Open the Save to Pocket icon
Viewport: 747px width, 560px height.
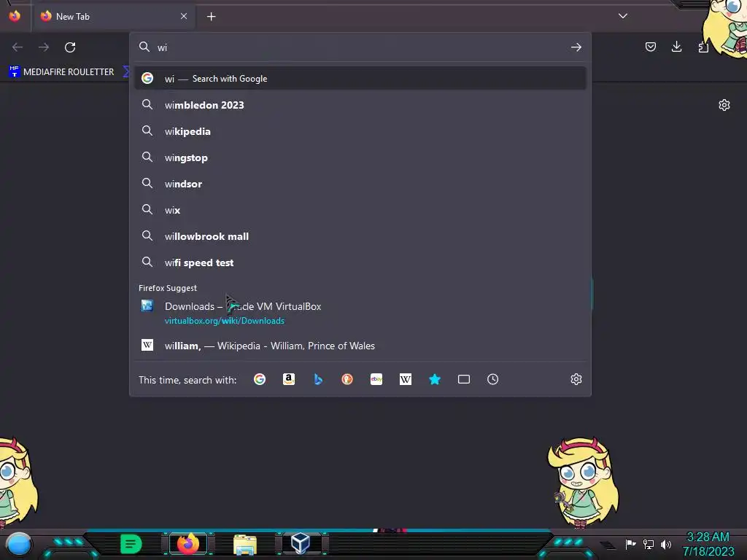[x=650, y=47]
